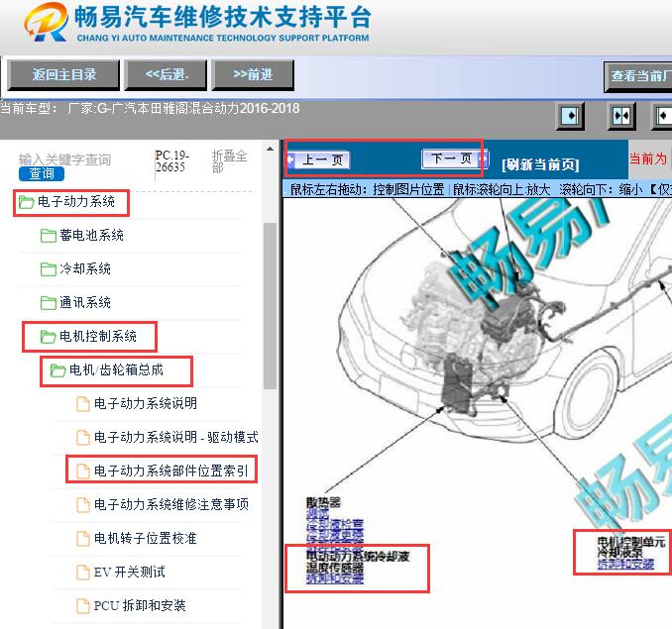
Task: Go to previous page with 上一页
Action: 319,160
